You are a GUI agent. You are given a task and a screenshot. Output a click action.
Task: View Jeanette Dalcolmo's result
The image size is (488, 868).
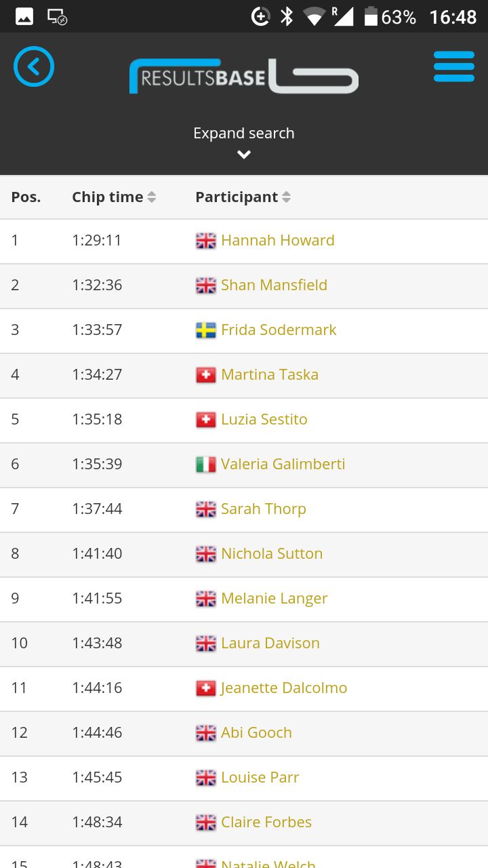[284, 688]
